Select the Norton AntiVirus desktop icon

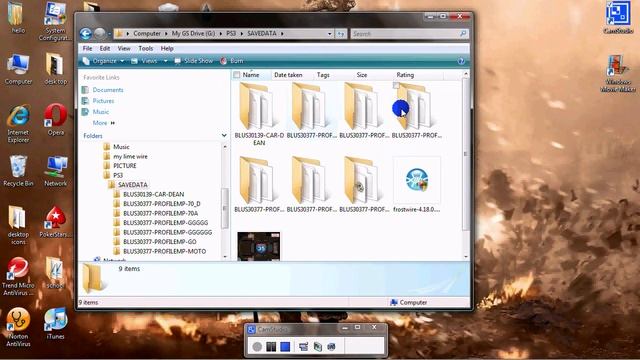18,327
